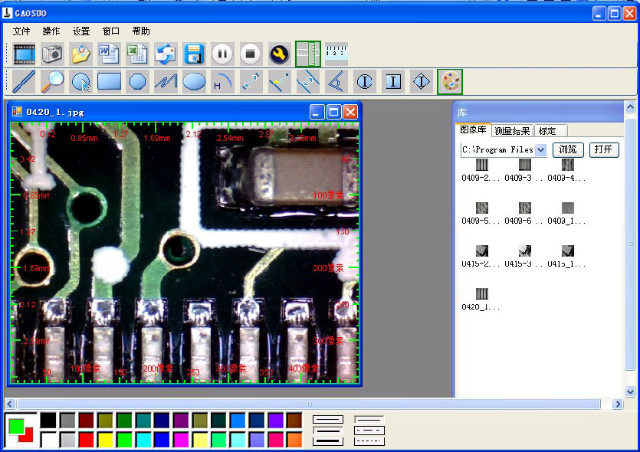
Task: Select the two-point distance tool
Action: click(251, 82)
